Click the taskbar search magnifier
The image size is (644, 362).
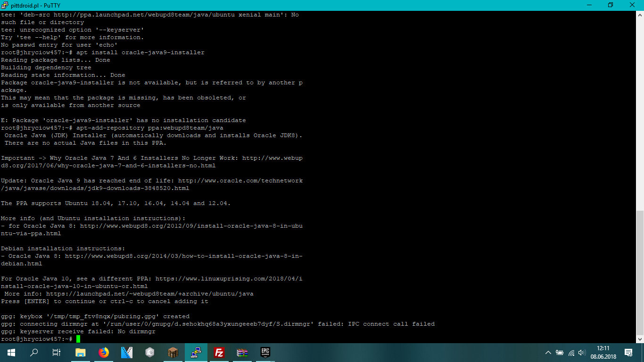(x=34, y=353)
